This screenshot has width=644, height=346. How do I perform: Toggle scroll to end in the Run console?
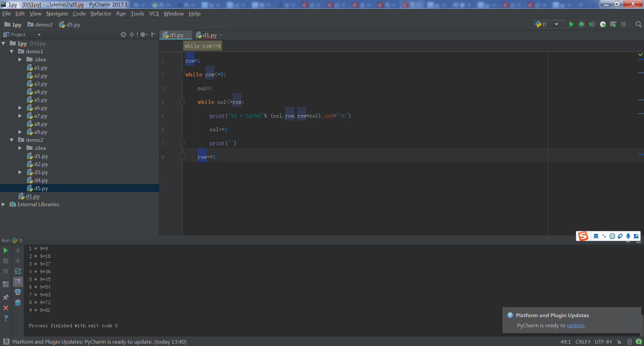tap(18, 282)
